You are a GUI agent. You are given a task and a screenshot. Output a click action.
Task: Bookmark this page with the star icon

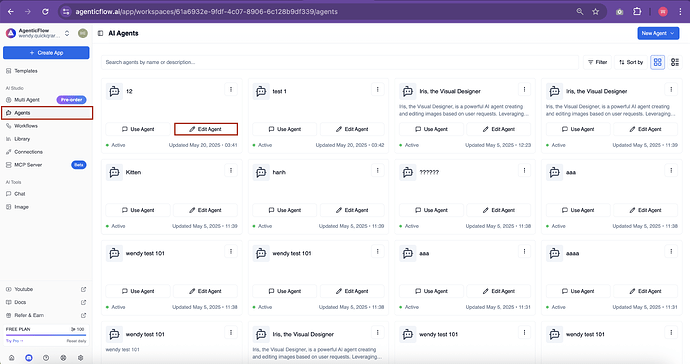[x=595, y=12]
